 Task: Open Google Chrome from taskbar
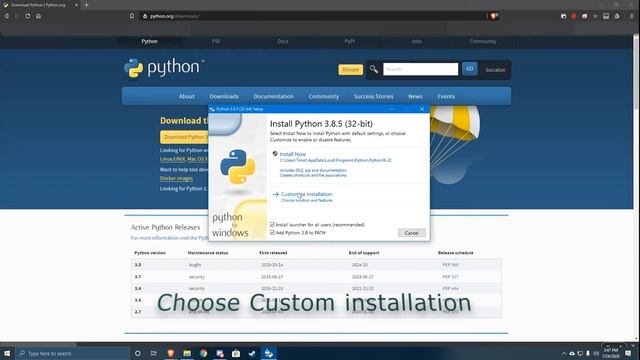203,353
